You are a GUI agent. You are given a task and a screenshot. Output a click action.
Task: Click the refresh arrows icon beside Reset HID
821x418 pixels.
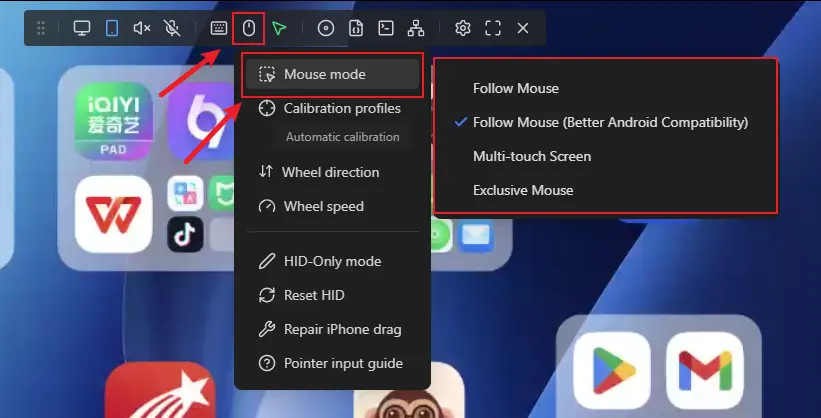[x=267, y=295]
